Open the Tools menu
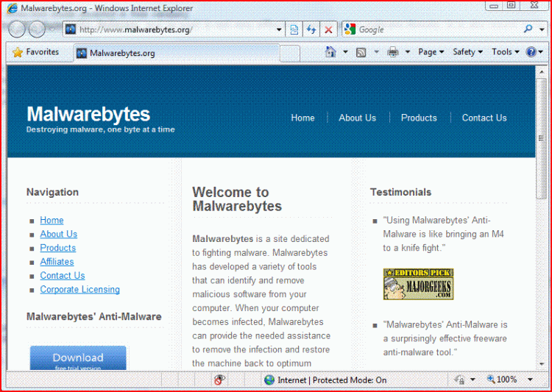This screenshot has height=392, width=552. (506, 52)
